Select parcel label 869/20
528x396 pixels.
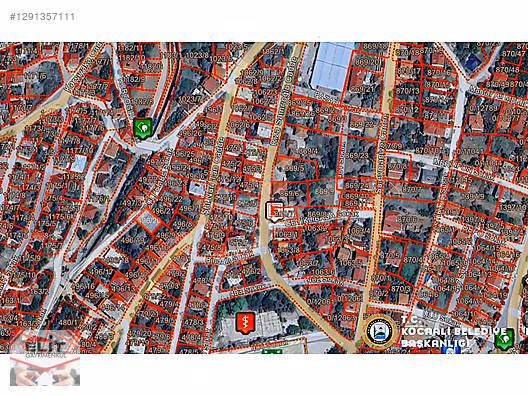[x=367, y=62]
